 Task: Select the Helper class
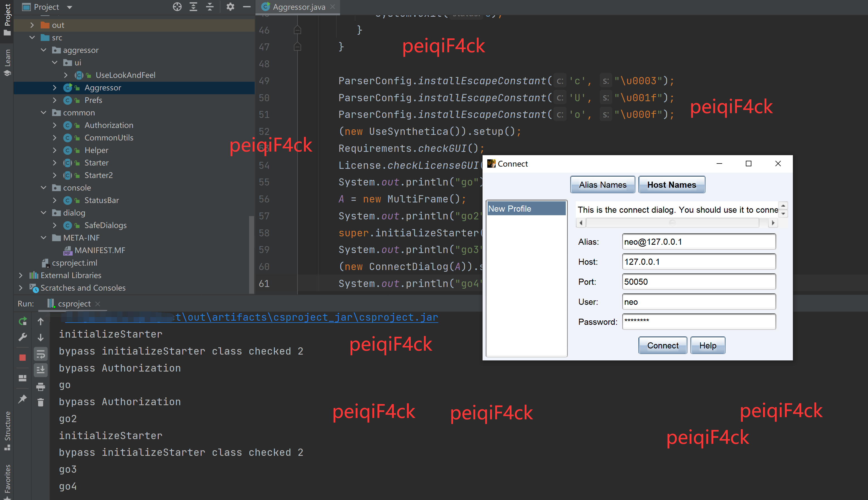click(96, 150)
